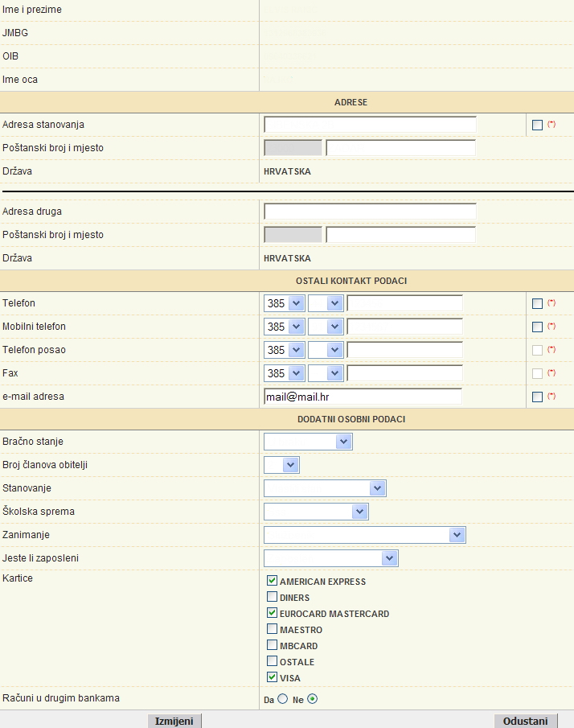Tick the MBCARD checkbox
Viewport: 574px width, 728px height.
click(272, 645)
